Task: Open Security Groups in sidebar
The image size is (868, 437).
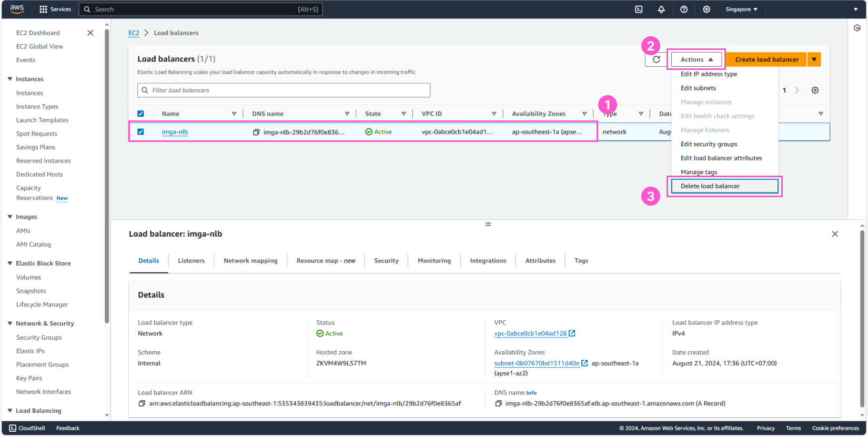Action: pyautogui.click(x=39, y=338)
